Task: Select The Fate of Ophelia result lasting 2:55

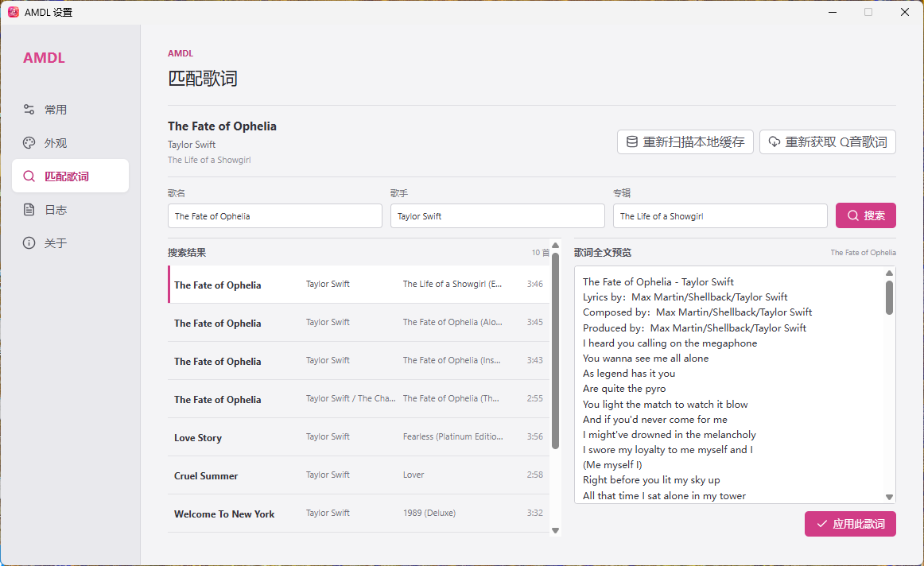Action: (x=359, y=399)
